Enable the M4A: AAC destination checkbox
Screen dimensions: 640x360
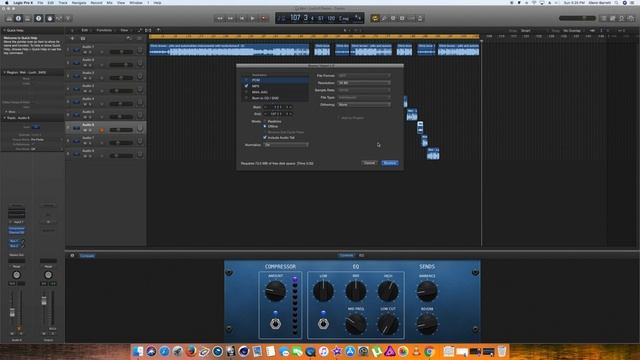(x=246, y=92)
